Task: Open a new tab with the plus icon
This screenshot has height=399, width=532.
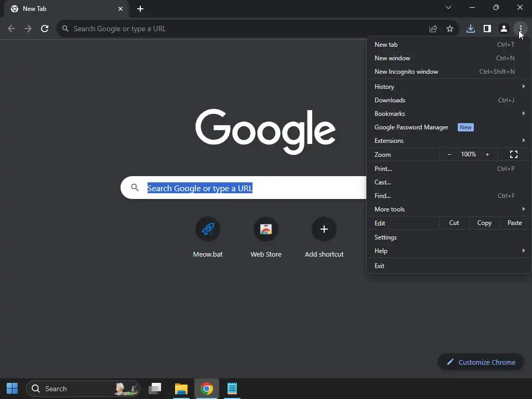Action: pos(140,9)
